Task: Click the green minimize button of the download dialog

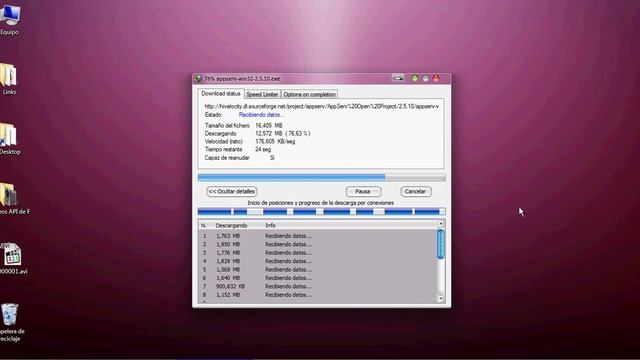Action: [415, 78]
